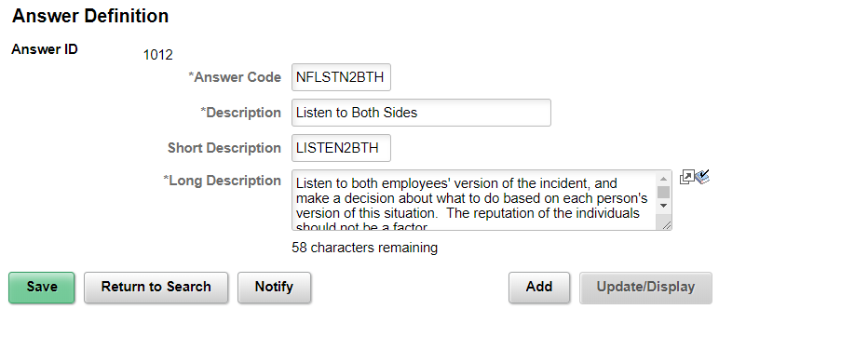Click the '58 characters remaining' counter text
The width and height of the screenshot is (868, 363).
point(364,248)
